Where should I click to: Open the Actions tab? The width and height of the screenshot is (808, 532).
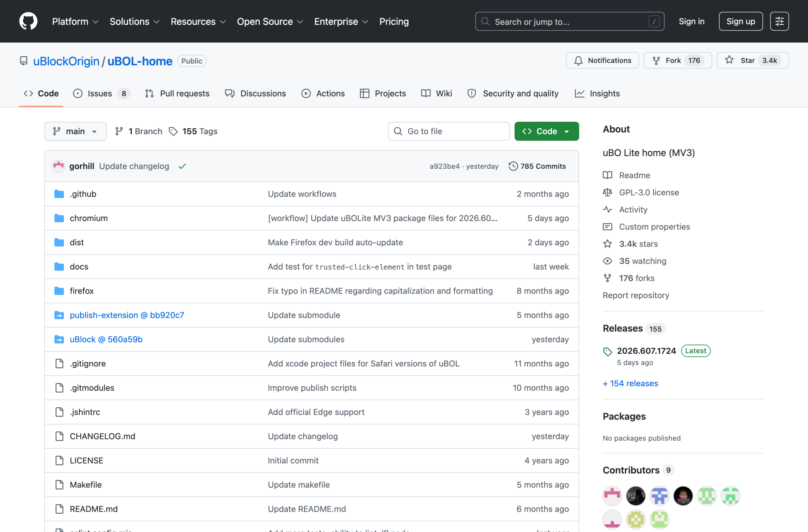coord(323,93)
